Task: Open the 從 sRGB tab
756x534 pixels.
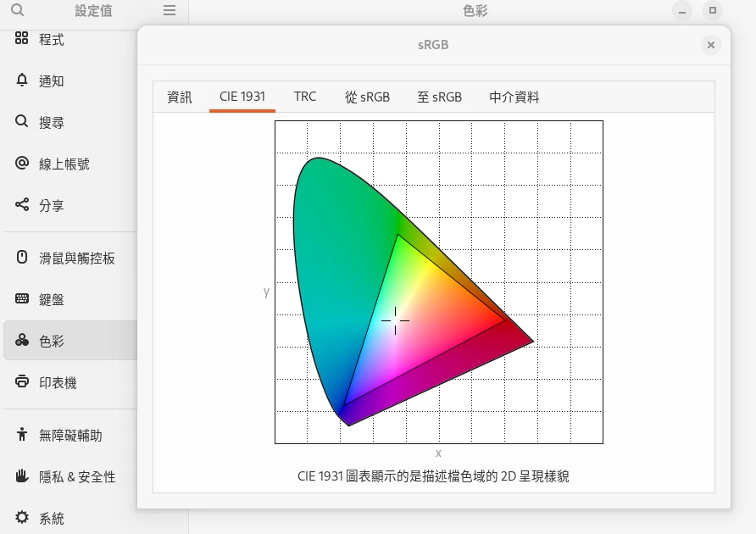Action: (x=367, y=97)
